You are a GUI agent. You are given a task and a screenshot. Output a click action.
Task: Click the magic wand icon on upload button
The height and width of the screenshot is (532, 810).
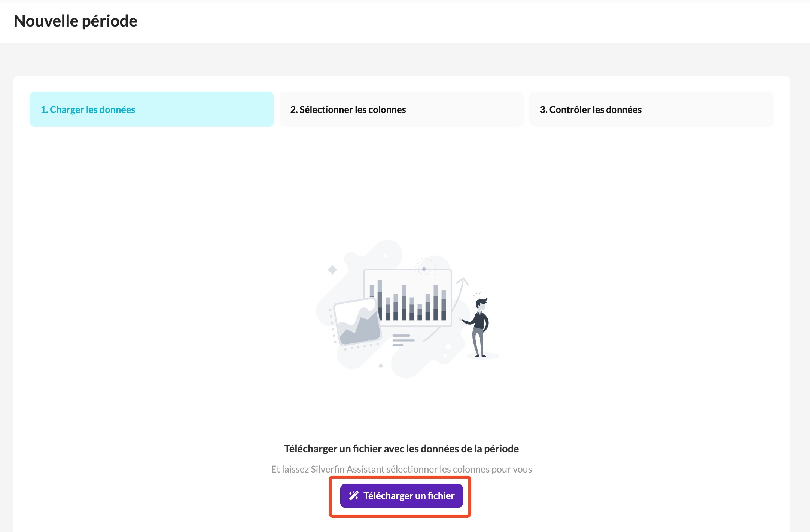point(353,496)
